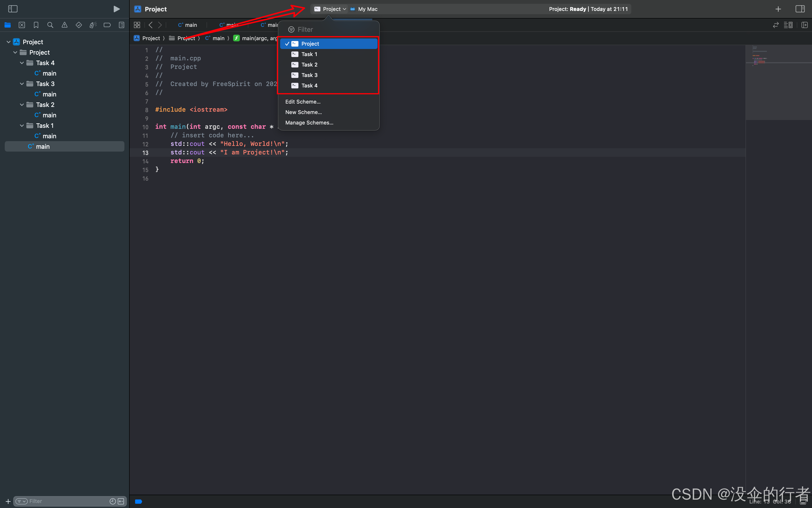The image size is (812, 508).
Task: Click the navigator filter options icon
Action: click(21, 501)
